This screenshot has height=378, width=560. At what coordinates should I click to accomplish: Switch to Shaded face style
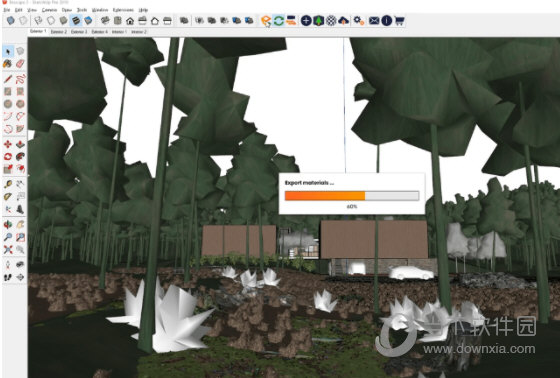64,21
